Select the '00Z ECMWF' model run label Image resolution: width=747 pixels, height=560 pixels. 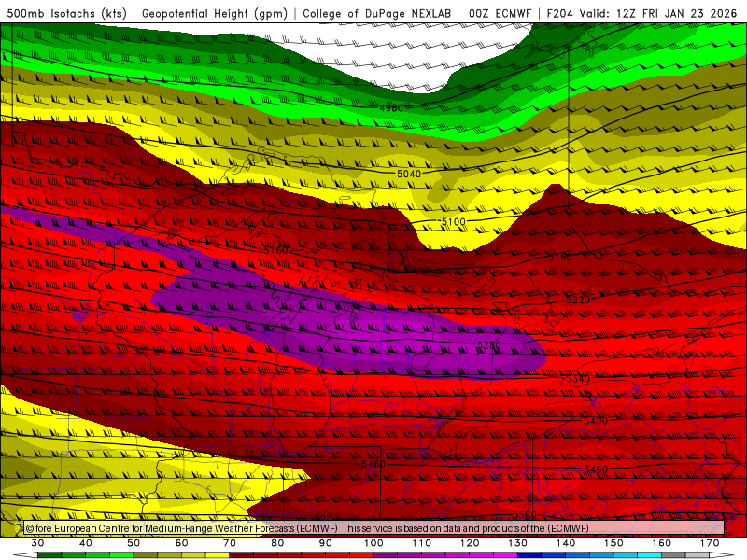(500, 13)
